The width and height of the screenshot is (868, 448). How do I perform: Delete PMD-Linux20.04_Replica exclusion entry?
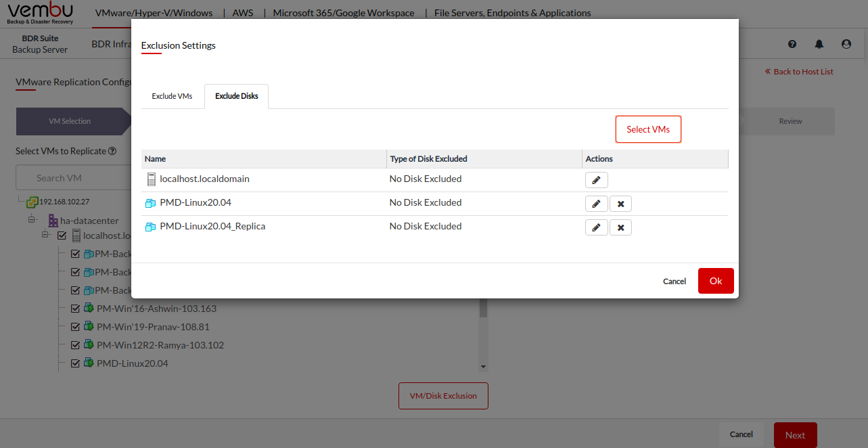tap(620, 227)
